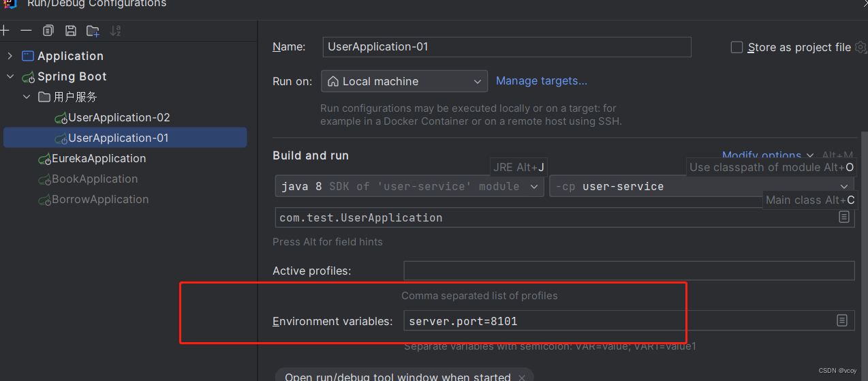Viewport: 868px width, 381px height.
Task: Collapse the Spring Boot tree node
Action: pyautogui.click(x=10, y=76)
